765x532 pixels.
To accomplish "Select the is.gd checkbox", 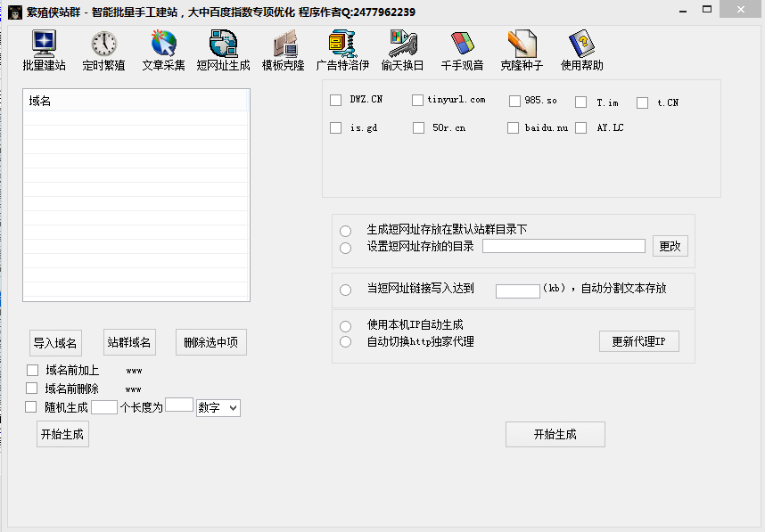I will pyautogui.click(x=335, y=127).
